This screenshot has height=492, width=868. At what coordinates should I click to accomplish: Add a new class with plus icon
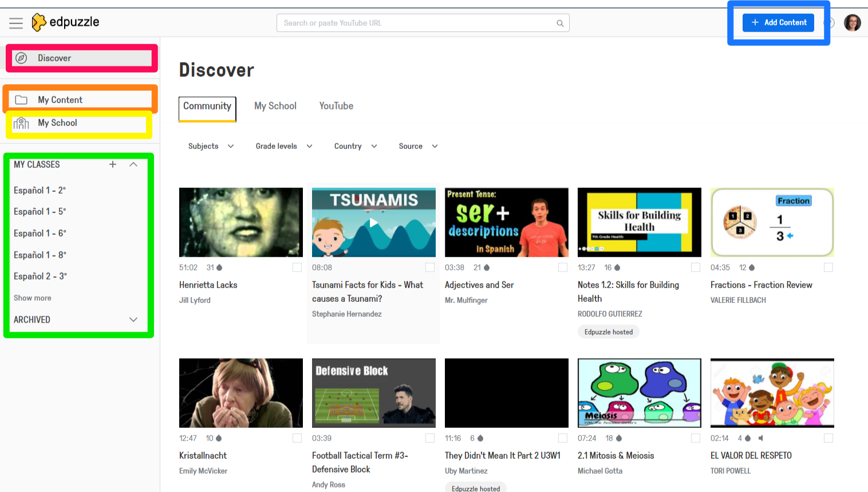pos(113,164)
